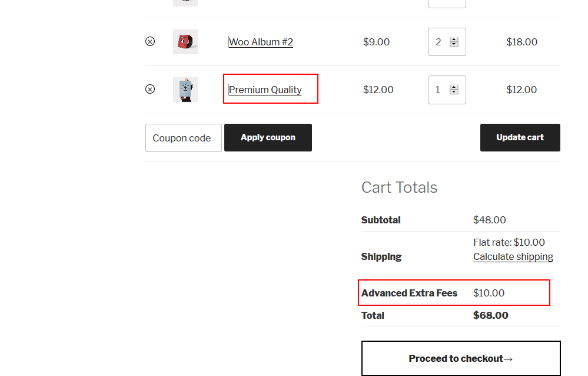Focus the Woo Album #2 quantity field

pos(439,42)
